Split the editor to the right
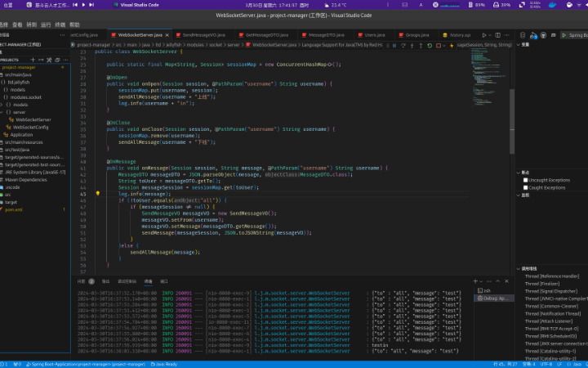This screenshot has height=368, width=588. [497, 35]
